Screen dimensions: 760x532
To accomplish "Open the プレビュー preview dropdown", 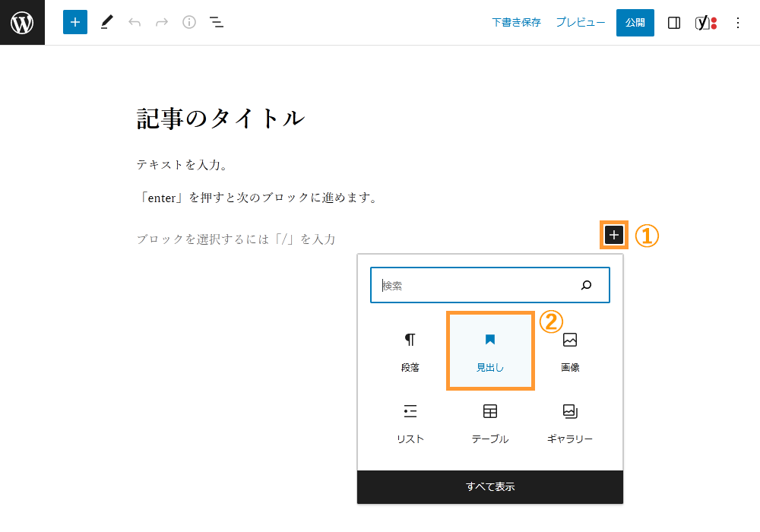I will (x=580, y=22).
